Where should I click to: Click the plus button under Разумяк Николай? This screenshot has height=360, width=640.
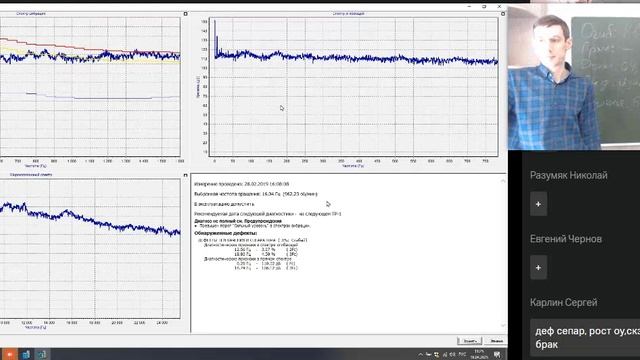tap(538, 204)
